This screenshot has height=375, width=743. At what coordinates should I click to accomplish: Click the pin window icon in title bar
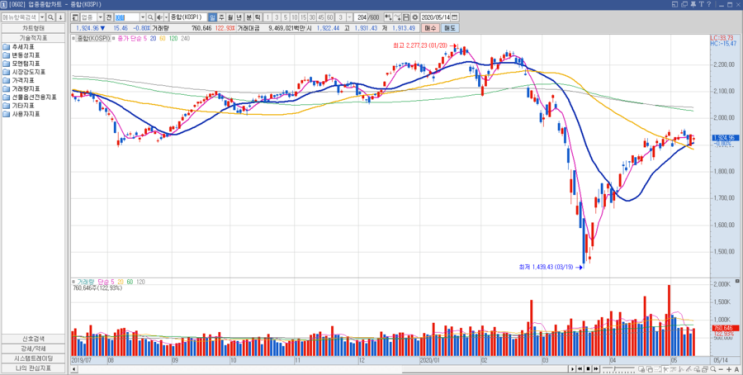pos(693,4)
